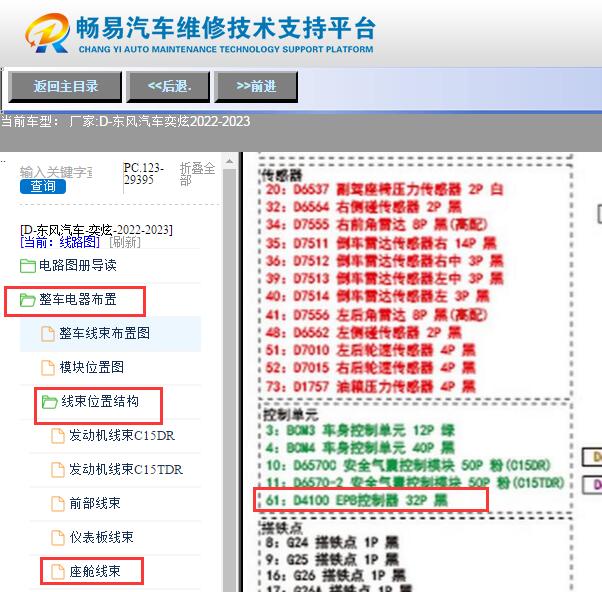The width and height of the screenshot is (602, 592).
Task: Open 发动机线束C15DR diagram
Action: (122, 435)
